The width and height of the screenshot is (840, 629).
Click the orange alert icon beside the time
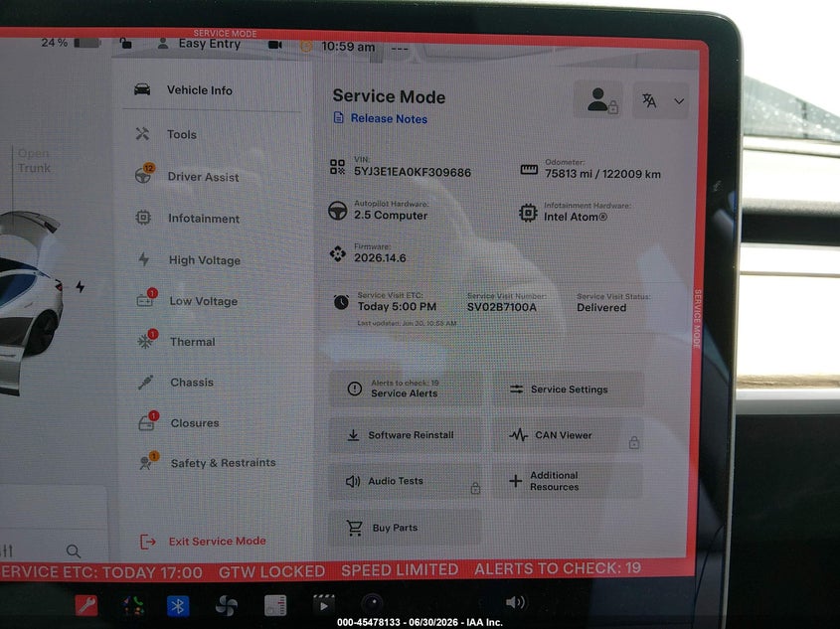coord(306,47)
